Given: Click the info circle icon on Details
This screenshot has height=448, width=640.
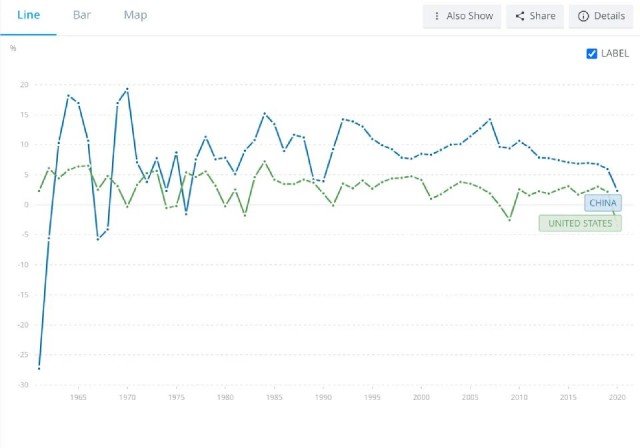Looking at the screenshot, I should [x=583, y=16].
